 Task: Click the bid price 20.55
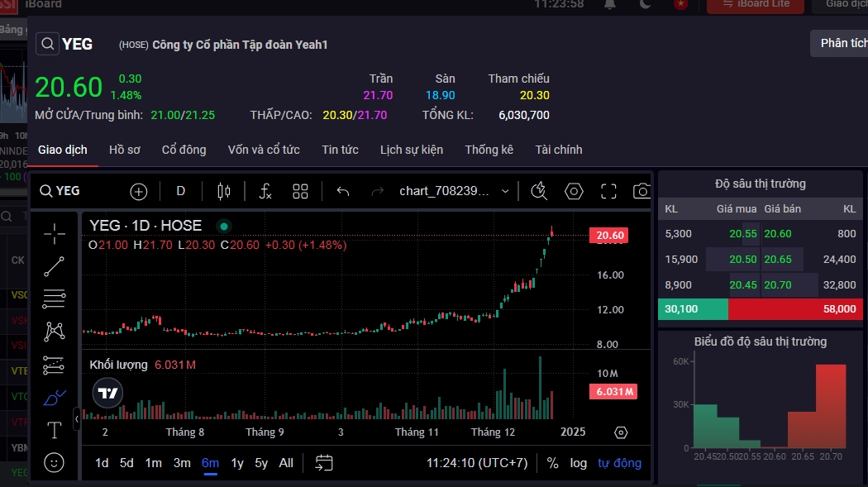(743, 233)
